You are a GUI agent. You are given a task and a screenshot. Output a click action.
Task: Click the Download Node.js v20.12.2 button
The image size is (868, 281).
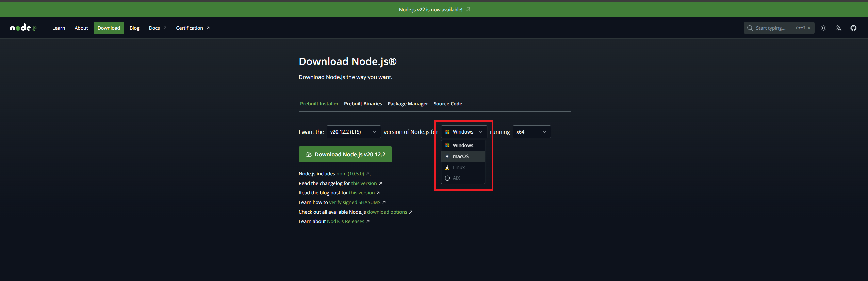pos(345,154)
